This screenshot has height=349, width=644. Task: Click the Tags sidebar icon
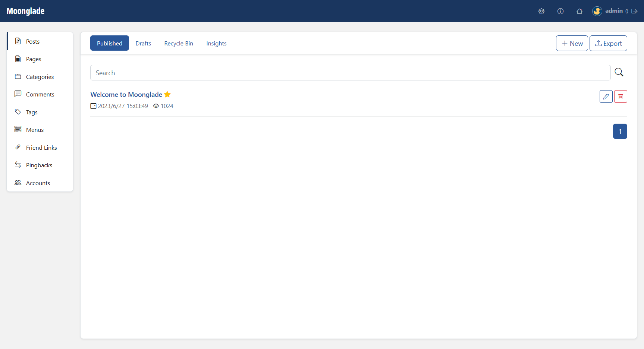pos(18,112)
